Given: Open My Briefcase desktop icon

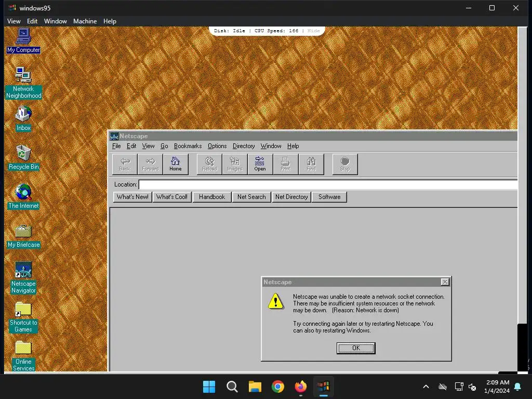Looking at the screenshot, I should pos(23,235).
